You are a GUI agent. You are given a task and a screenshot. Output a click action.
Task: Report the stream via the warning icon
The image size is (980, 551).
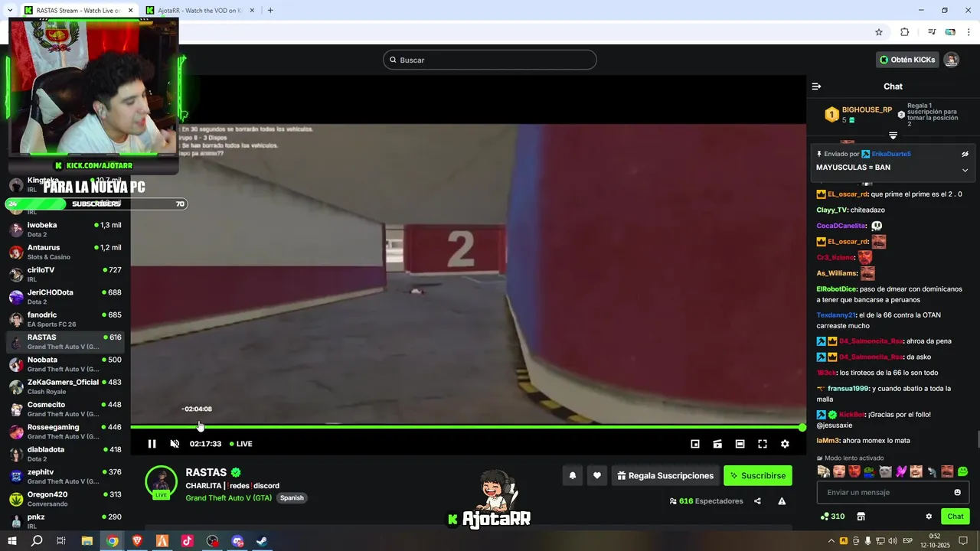point(782,501)
